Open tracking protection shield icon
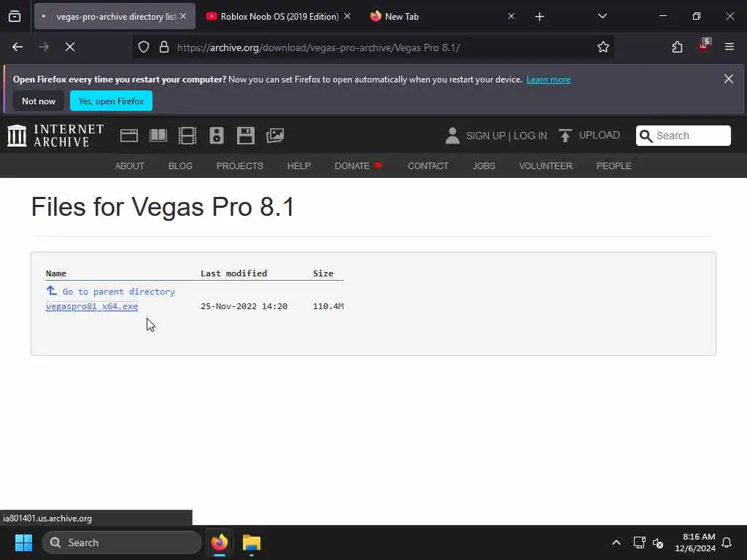Viewport: 747px width, 560px height. click(x=144, y=47)
